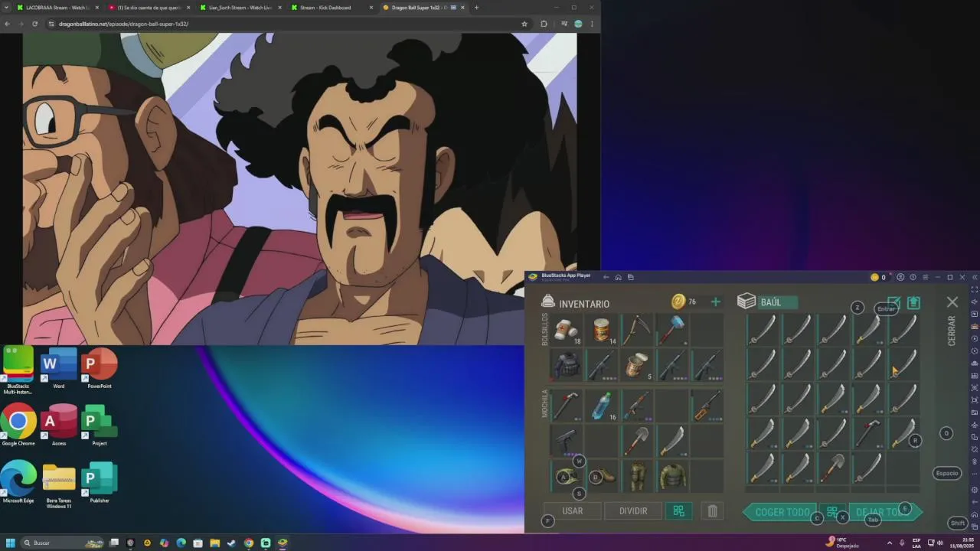Select the water bottle with count 16

click(x=602, y=406)
